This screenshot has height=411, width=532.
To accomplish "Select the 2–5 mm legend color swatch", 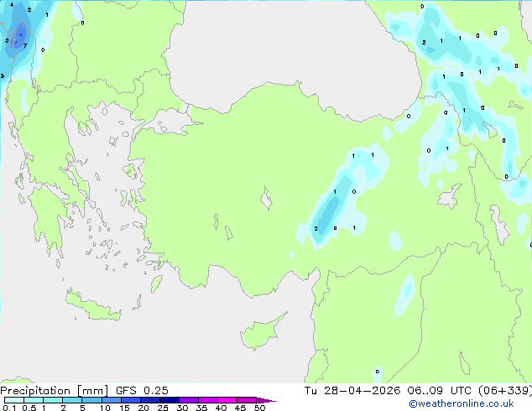I will click(72, 400).
